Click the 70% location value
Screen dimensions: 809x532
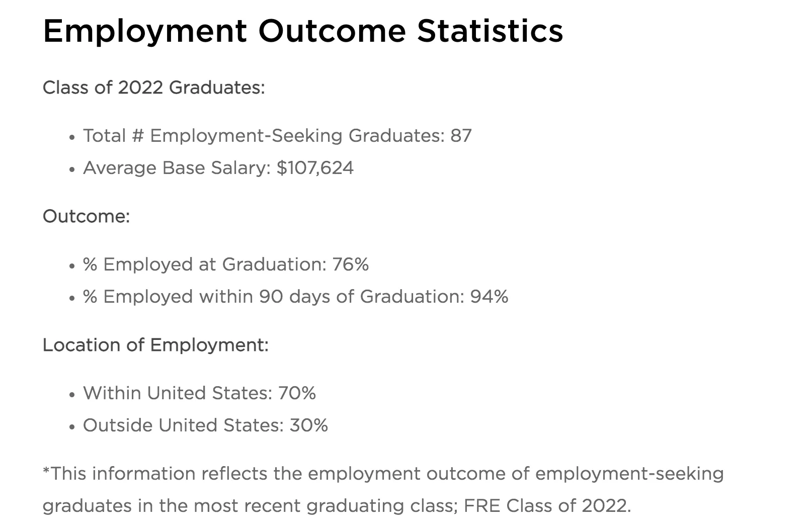pos(297,393)
